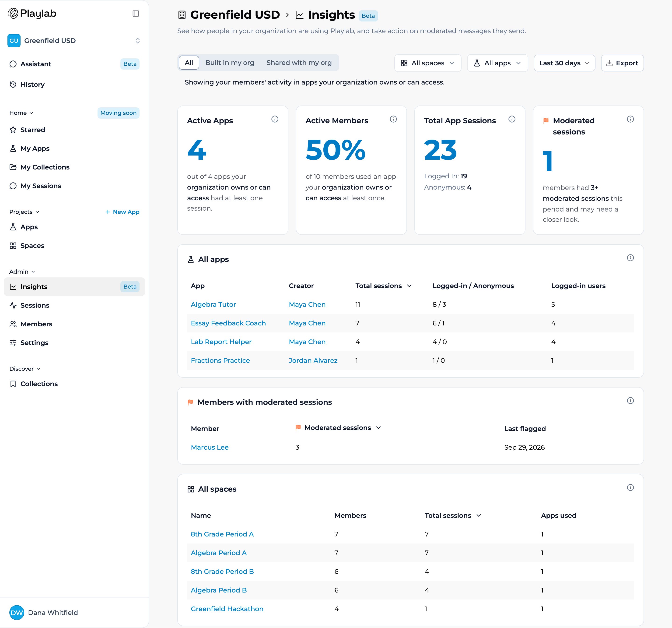Open My Sessions
Screen dimensions: 672x628
pyautogui.click(x=74, y=186)
